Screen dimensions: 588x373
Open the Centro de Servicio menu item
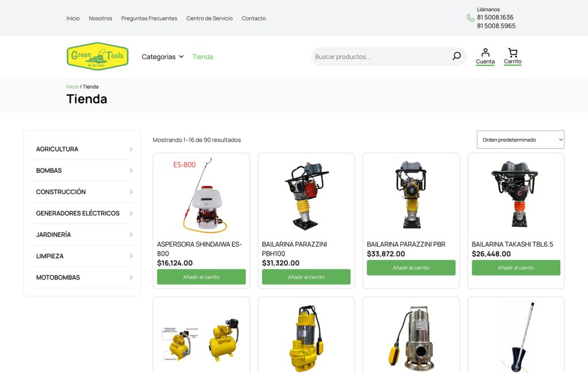coord(208,18)
